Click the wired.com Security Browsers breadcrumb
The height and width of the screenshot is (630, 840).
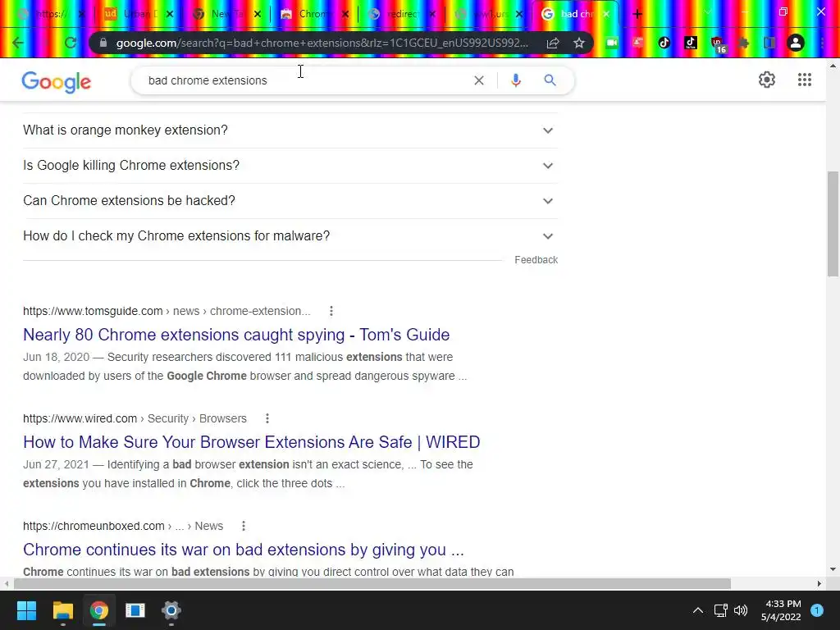coord(135,418)
